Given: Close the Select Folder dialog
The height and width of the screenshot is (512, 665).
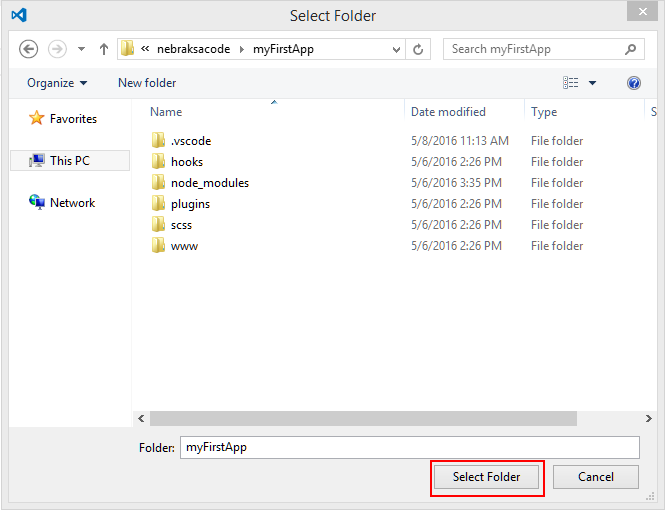Looking at the screenshot, I should [643, 11].
